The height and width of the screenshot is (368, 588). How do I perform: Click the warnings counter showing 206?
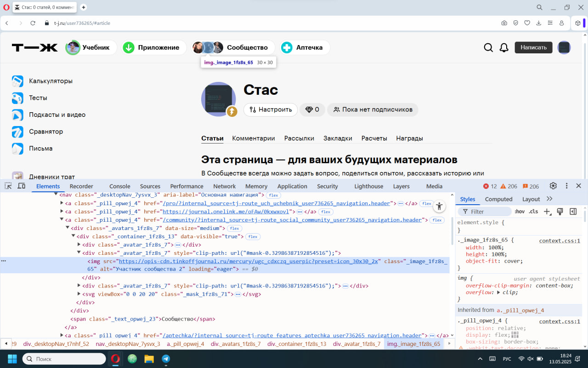[x=509, y=186]
